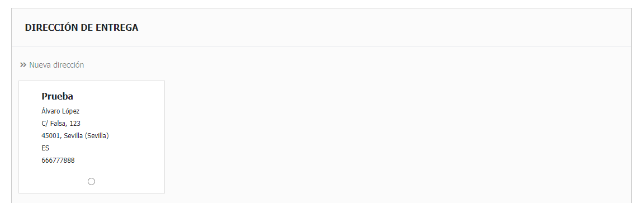Open the Nueva dirección link
This screenshot has width=644, height=203.
pyautogui.click(x=56, y=65)
